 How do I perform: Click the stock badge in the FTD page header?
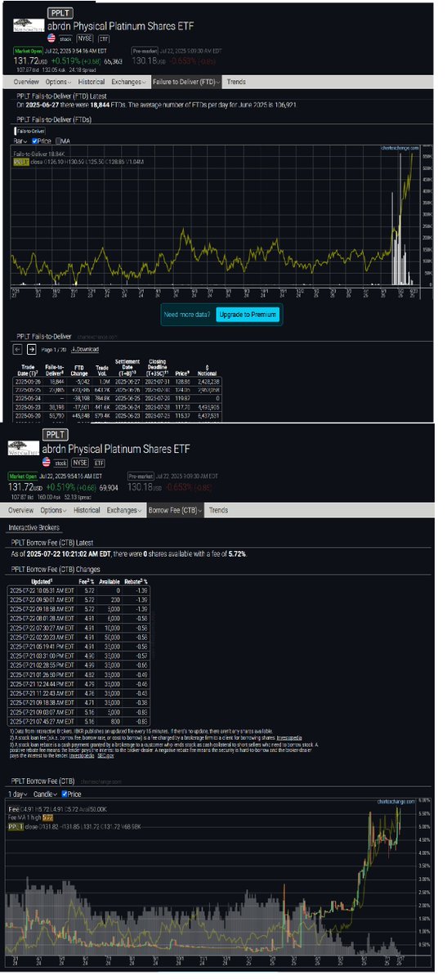(66, 38)
